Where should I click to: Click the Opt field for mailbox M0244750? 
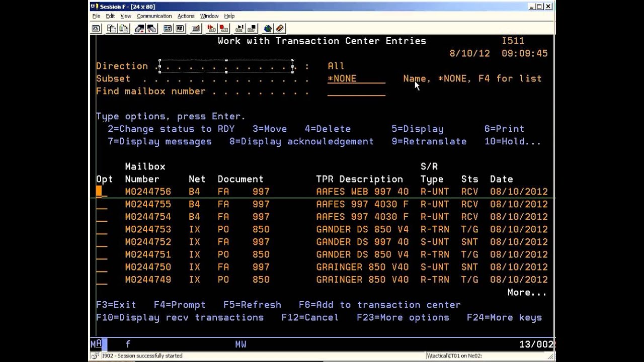pyautogui.click(x=102, y=267)
